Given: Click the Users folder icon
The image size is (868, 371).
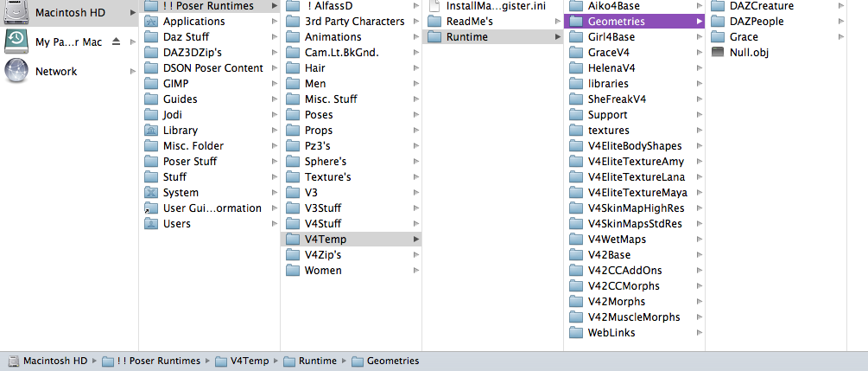Looking at the screenshot, I should point(151,223).
